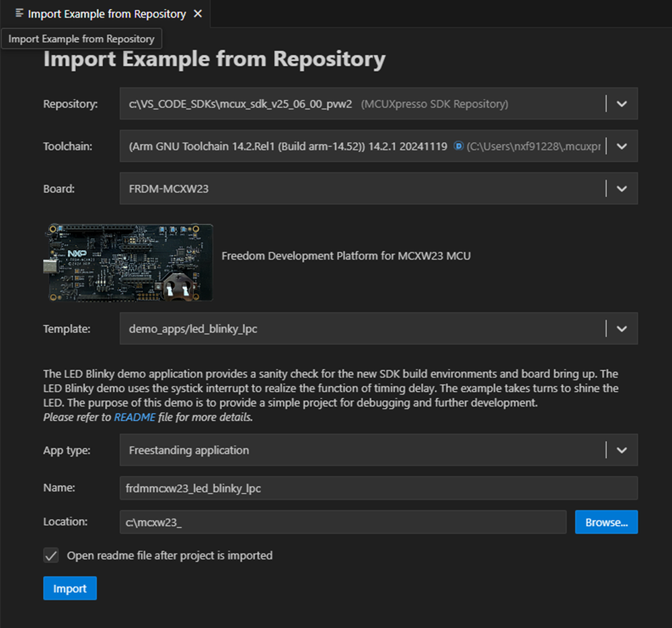Close the Import Example from Repository tab
Screen dimensions: 672x628
(x=198, y=13)
